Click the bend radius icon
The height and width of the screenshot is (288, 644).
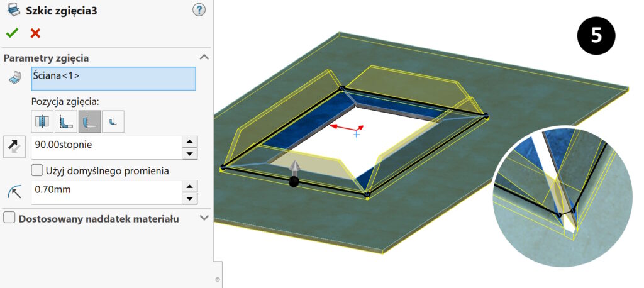13,192
